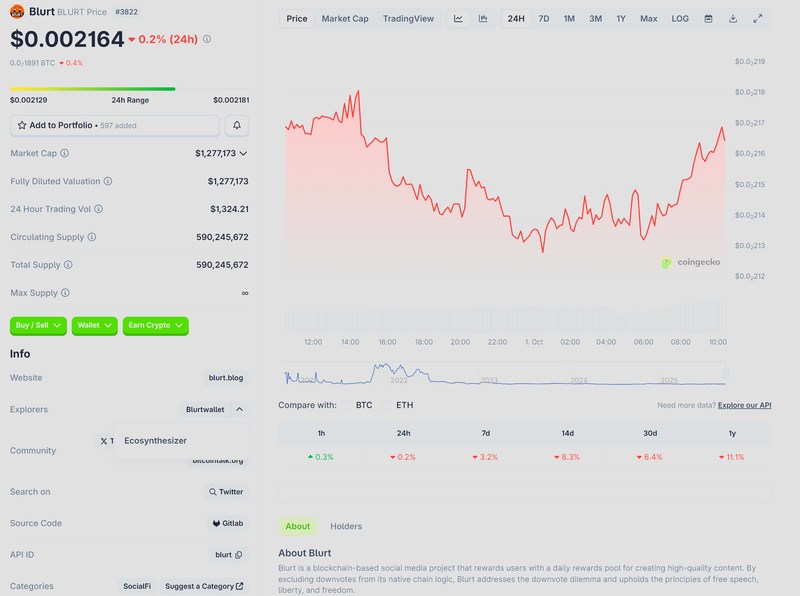Click info icon next to Circulating Supply
The width and height of the screenshot is (800, 596).
(92, 238)
